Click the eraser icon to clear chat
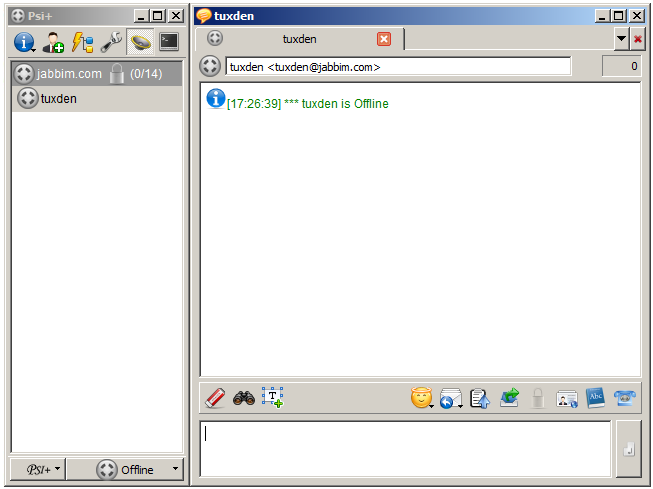The height and width of the screenshot is (489, 653). pyautogui.click(x=215, y=398)
